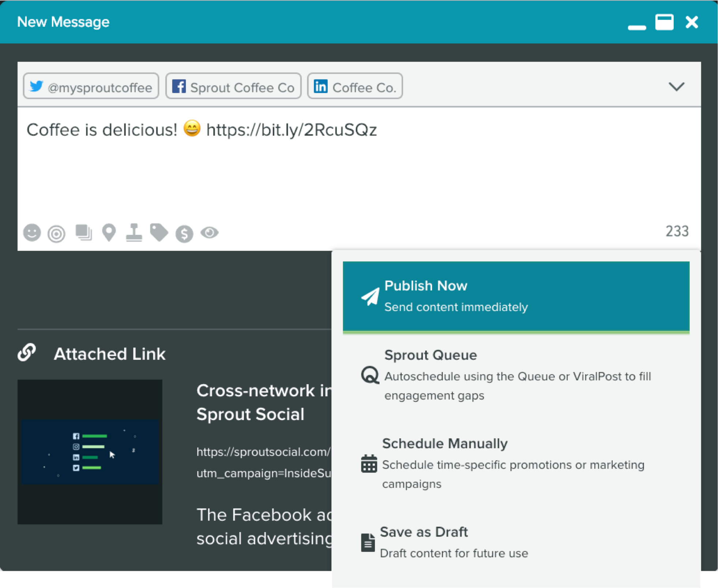Minimize the New Message window

[637, 27]
